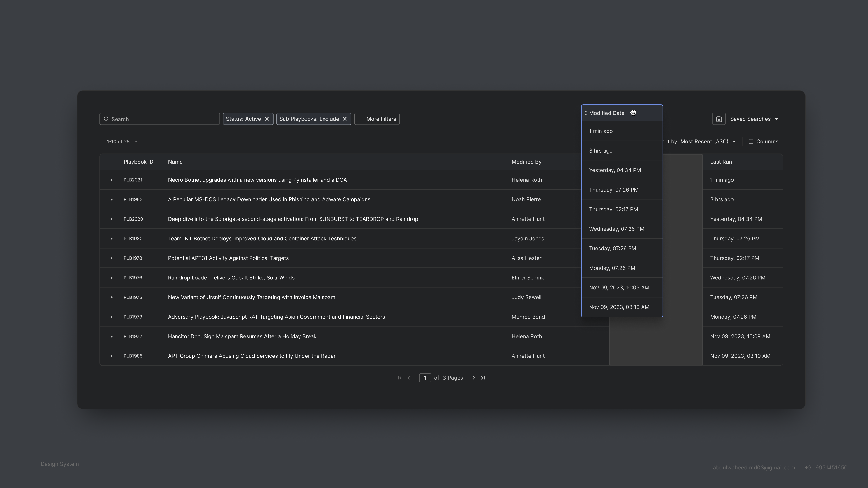The width and height of the screenshot is (868, 488).
Task: Click Yesterday, 04:34 PM in Modified Date
Action: tap(615, 170)
